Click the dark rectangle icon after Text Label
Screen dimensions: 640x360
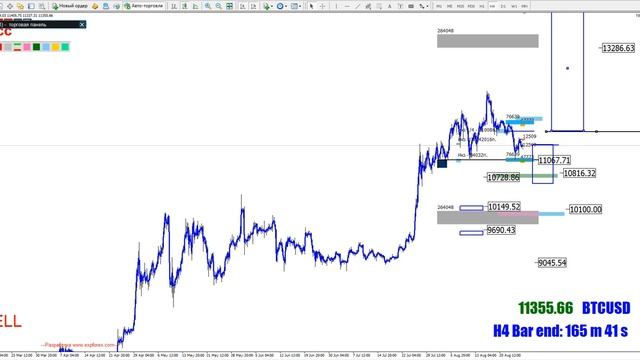point(411,6)
